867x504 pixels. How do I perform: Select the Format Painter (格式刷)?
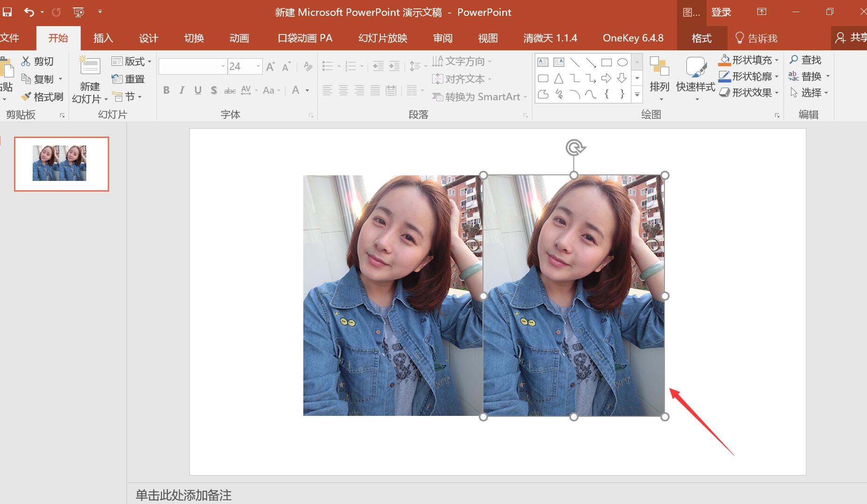click(x=42, y=97)
